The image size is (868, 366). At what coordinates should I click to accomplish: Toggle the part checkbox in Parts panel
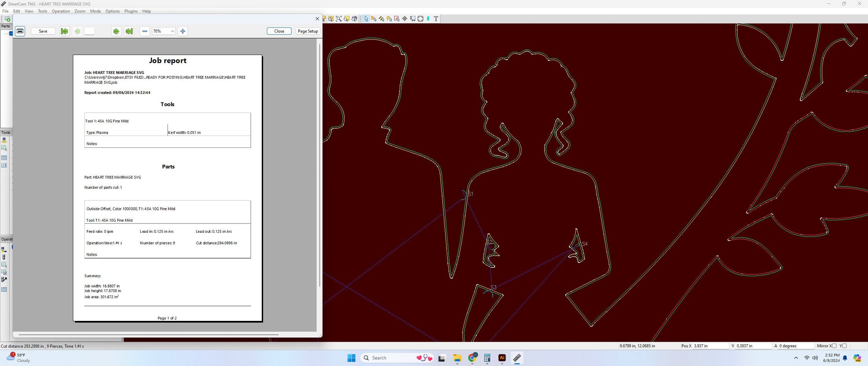[11, 33]
